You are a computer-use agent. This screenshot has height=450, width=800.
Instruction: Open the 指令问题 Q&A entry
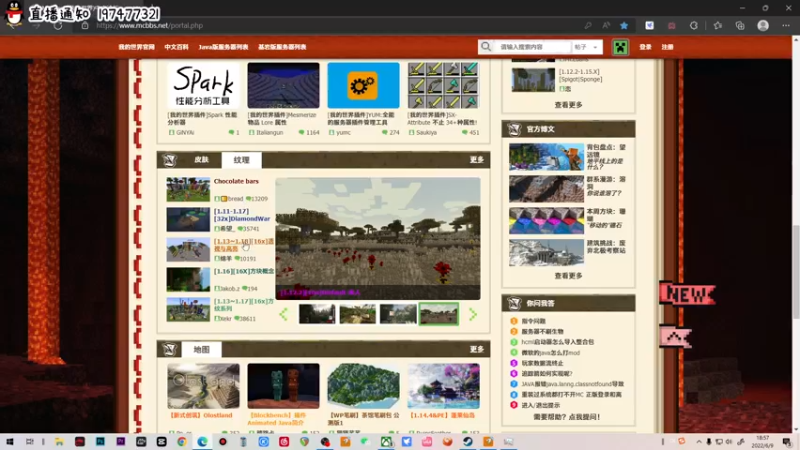(x=533, y=321)
